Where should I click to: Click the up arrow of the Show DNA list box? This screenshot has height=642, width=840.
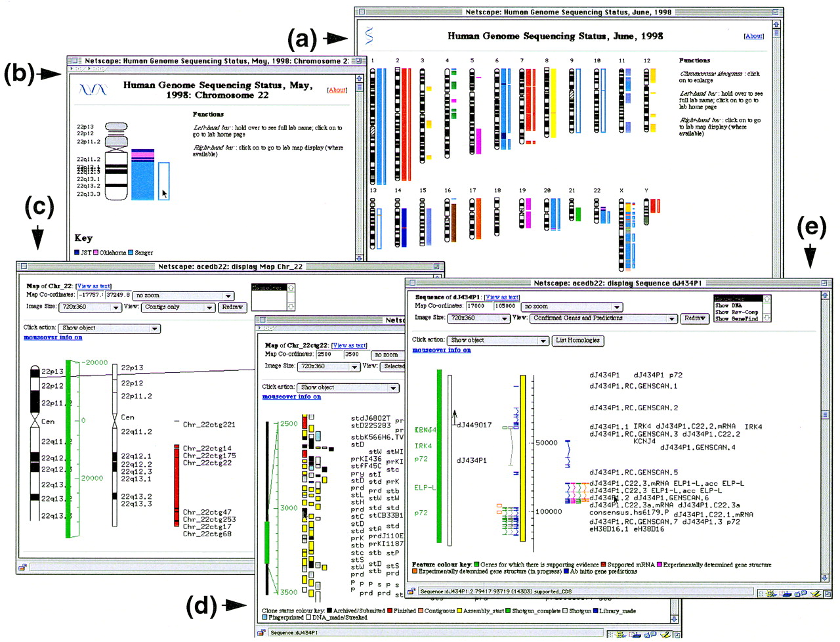tap(766, 299)
